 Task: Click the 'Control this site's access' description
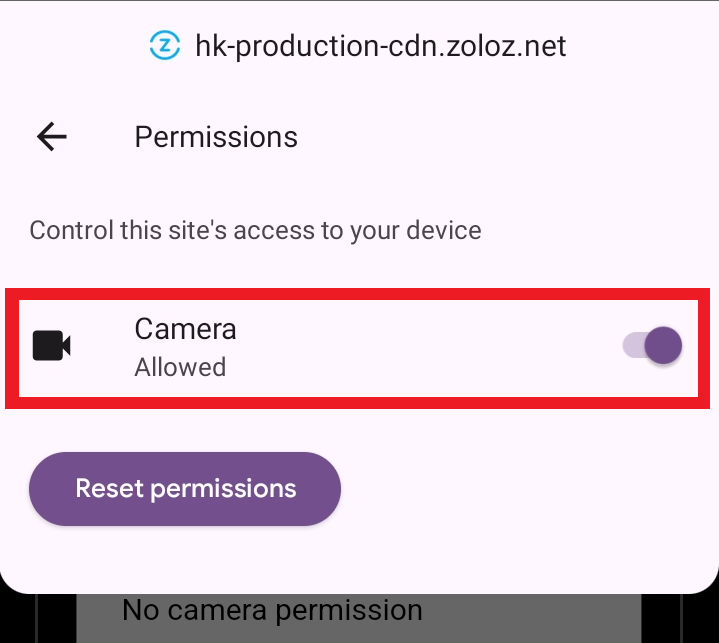(x=255, y=231)
